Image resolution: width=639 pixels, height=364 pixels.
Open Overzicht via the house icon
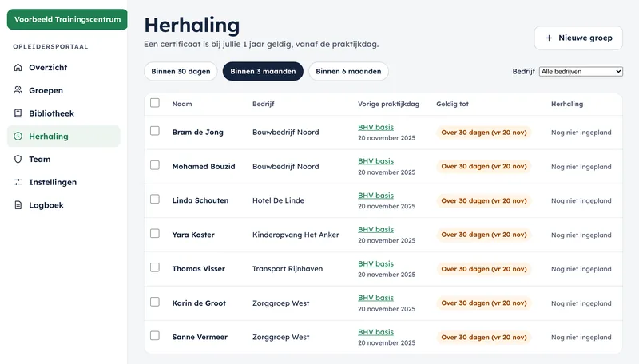pos(18,68)
